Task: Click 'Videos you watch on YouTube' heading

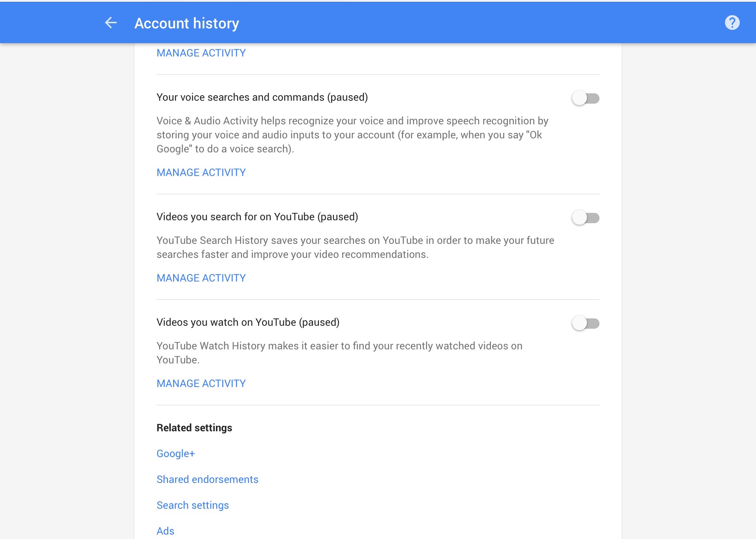Action: click(x=248, y=322)
